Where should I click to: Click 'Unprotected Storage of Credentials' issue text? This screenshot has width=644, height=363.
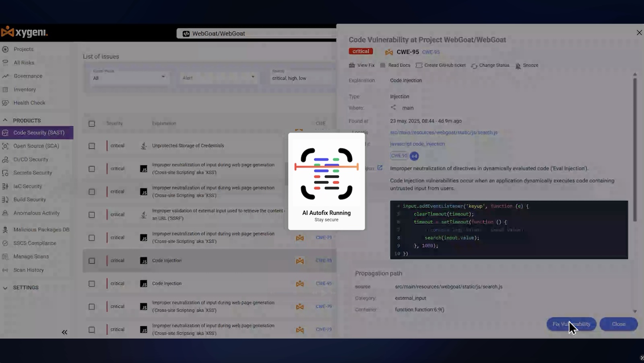(188, 146)
